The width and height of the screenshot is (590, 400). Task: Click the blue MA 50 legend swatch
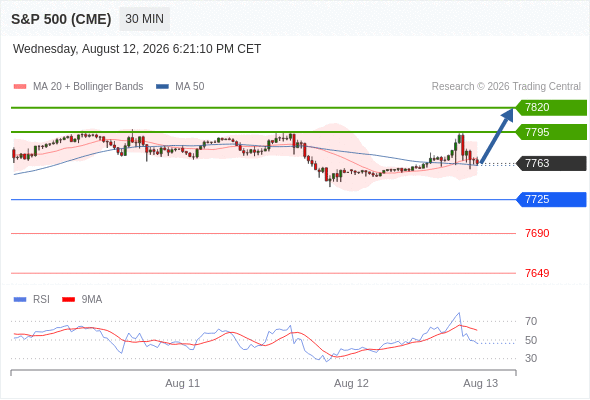point(162,87)
